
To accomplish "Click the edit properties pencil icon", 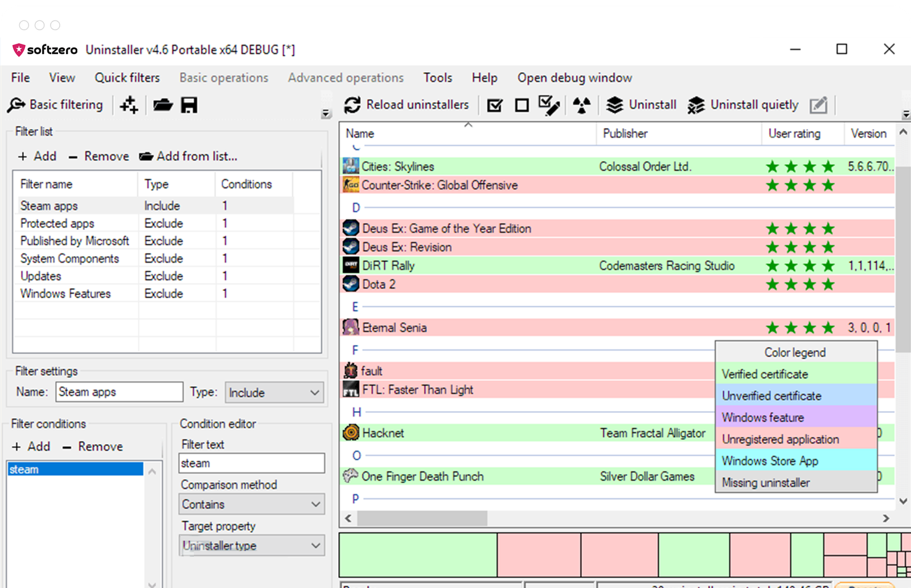I will (818, 105).
